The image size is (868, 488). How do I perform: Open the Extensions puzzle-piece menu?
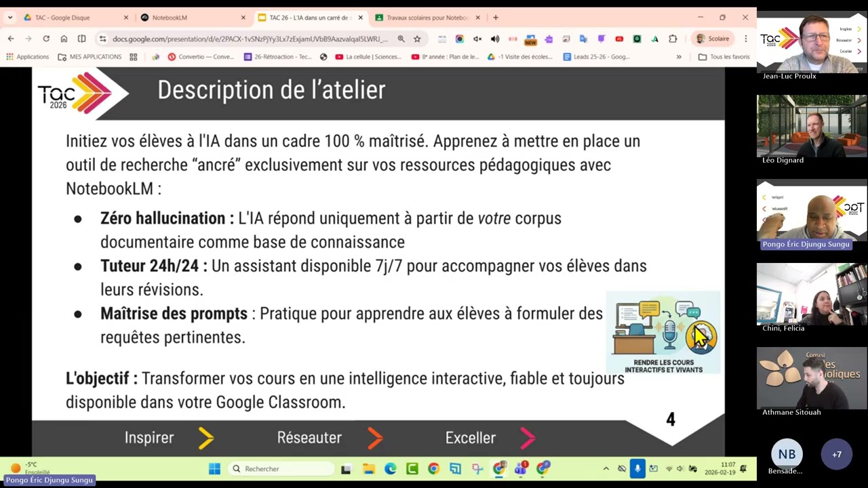(x=672, y=39)
